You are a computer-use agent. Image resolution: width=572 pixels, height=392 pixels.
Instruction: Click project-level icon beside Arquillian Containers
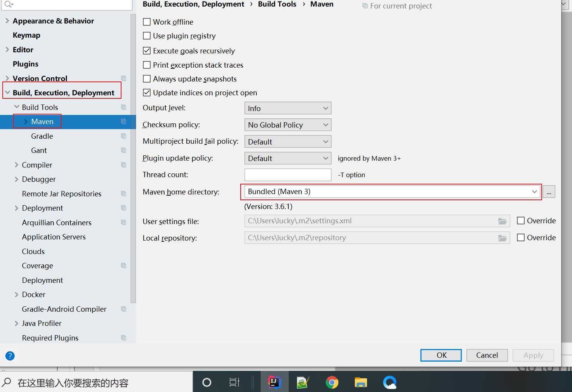coord(123,223)
